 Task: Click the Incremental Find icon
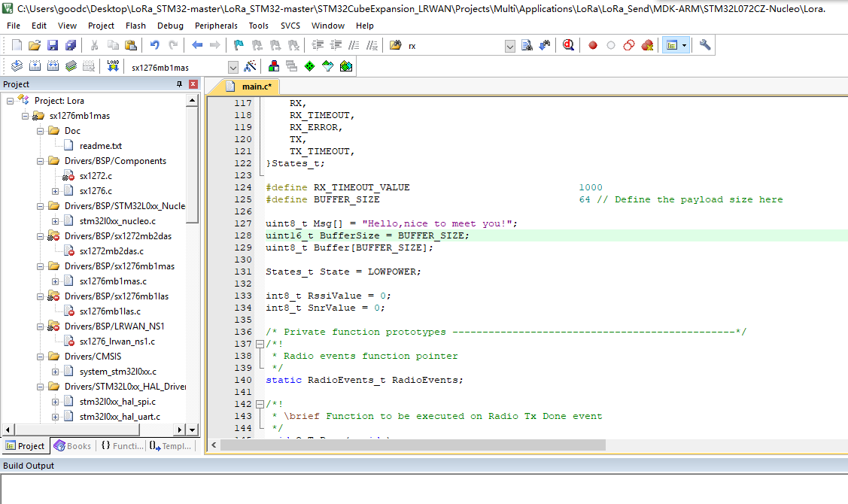point(545,45)
